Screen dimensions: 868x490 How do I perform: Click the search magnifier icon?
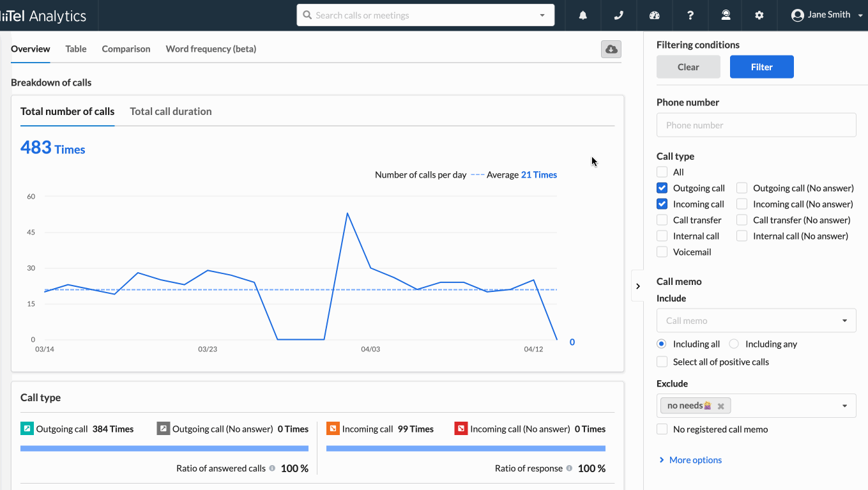tap(307, 15)
